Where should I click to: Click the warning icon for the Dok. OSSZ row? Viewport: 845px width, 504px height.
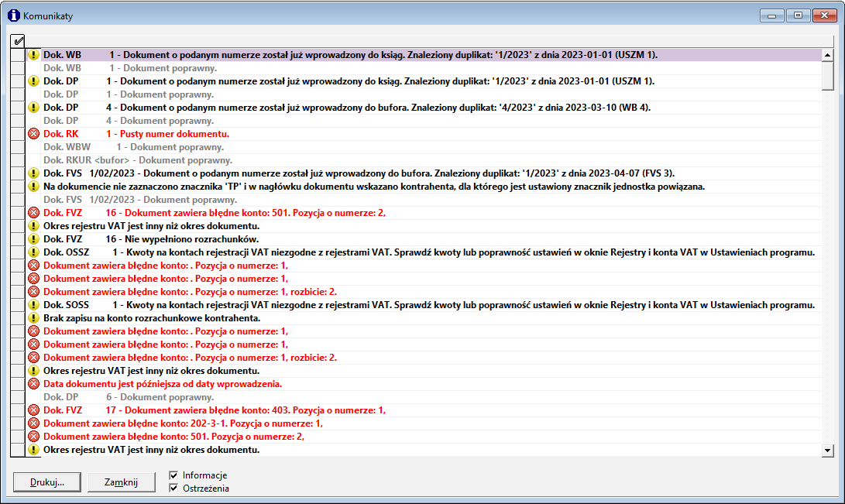point(33,252)
